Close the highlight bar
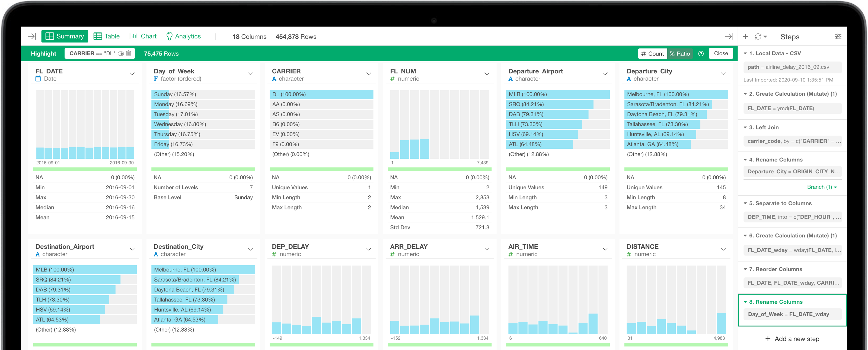 tap(721, 54)
